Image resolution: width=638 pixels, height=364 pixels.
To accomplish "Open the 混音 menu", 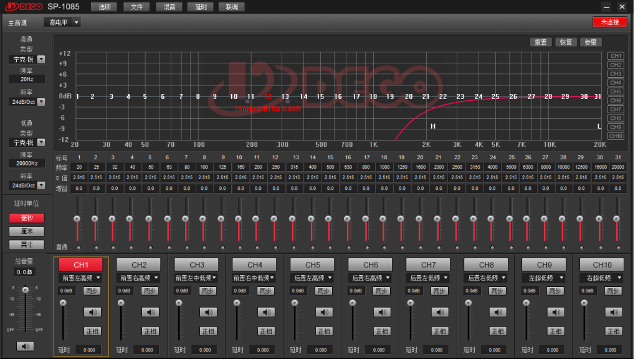I will tap(169, 7).
